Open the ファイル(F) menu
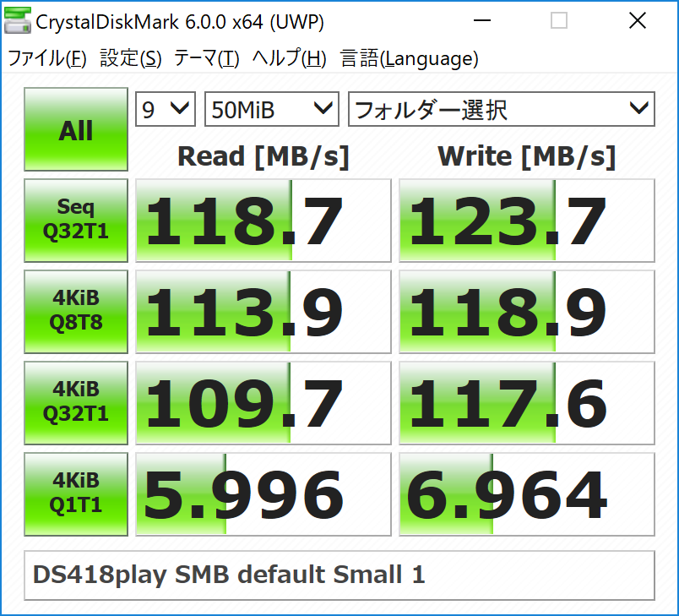This screenshot has height=616, width=679. click(x=47, y=58)
